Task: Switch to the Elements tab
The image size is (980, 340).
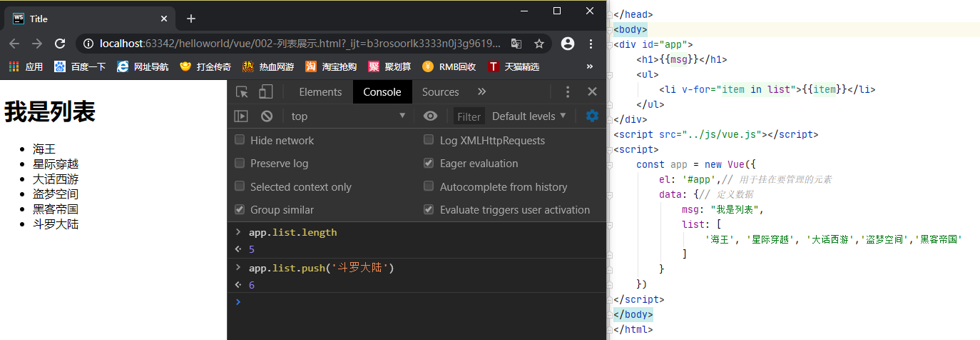Action: point(320,91)
